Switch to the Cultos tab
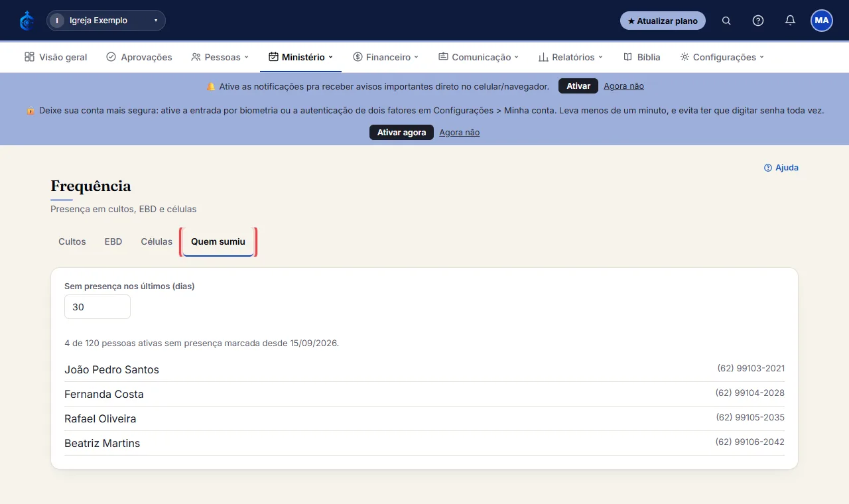Viewport: 849px width, 504px height. point(72,241)
